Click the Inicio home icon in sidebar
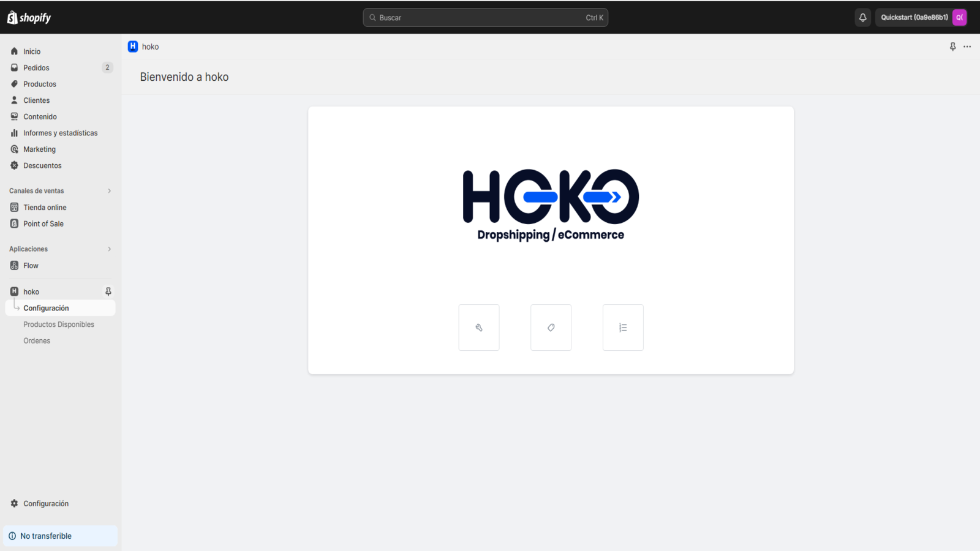Image resolution: width=980 pixels, height=551 pixels. click(x=14, y=51)
